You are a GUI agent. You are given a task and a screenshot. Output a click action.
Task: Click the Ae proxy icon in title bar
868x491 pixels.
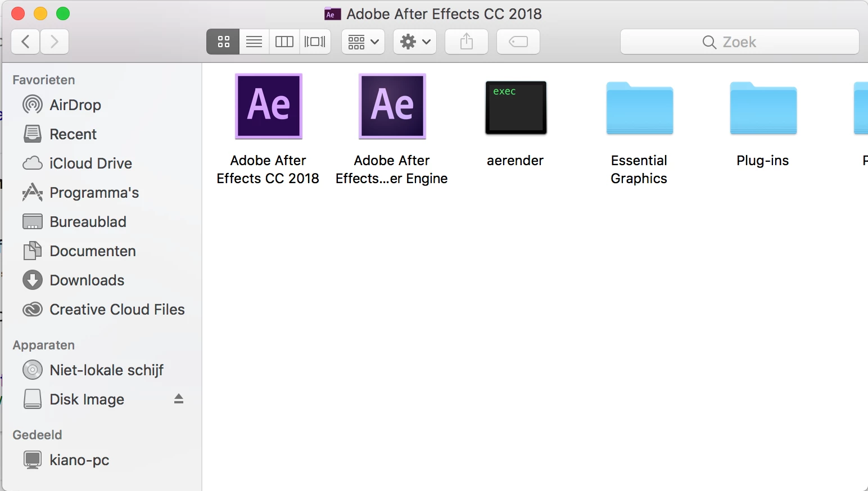[x=332, y=14]
